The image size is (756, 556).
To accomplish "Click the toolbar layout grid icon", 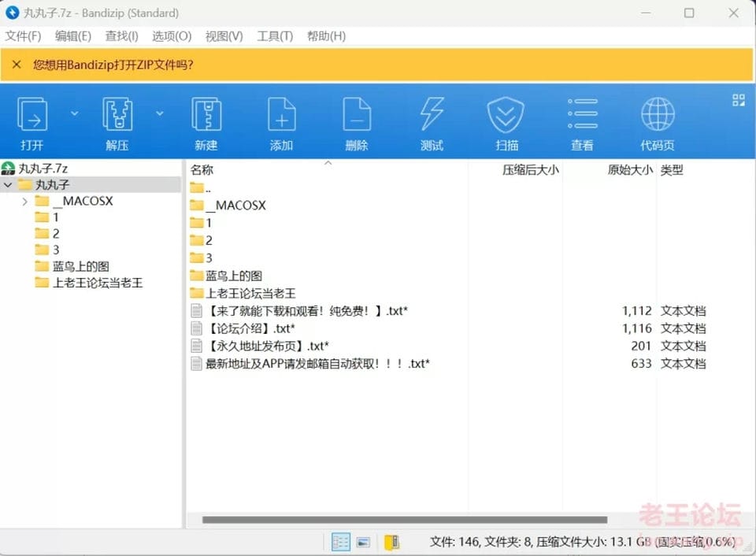I will pos(738,100).
